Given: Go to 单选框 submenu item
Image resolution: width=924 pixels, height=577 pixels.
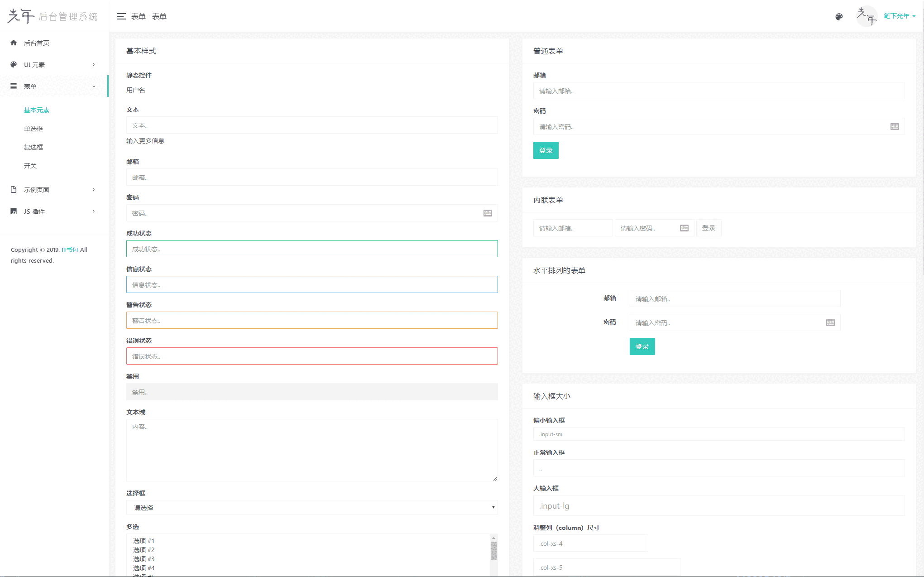Looking at the screenshot, I should pyautogui.click(x=34, y=129).
